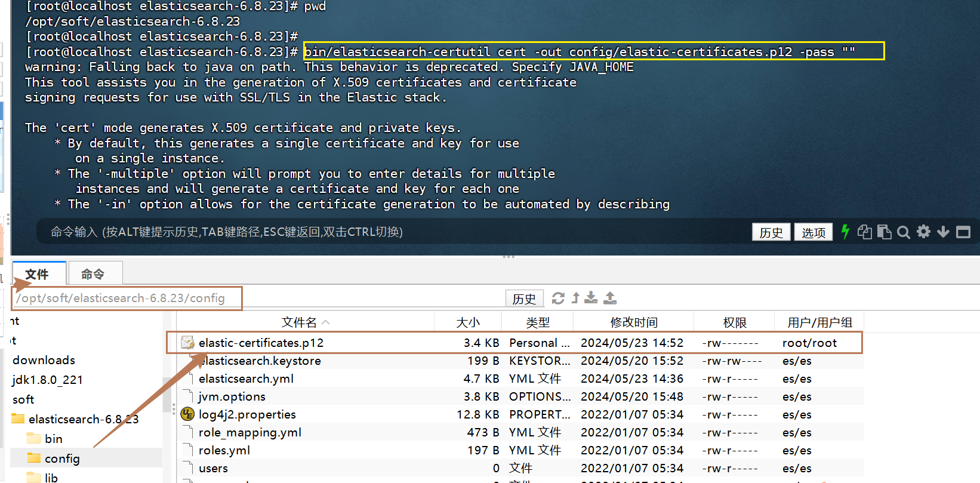Click the -rw-rw---- permission cell

click(x=732, y=361)
